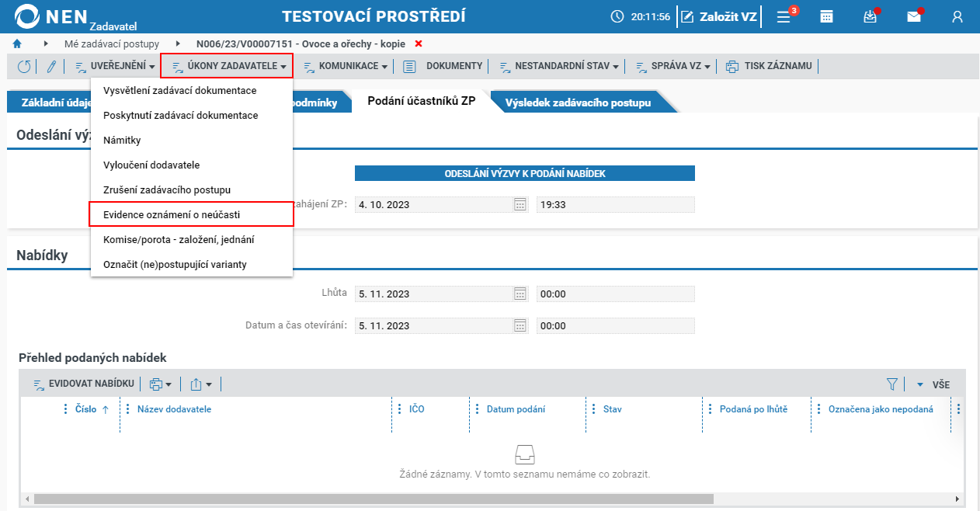Open calendar picker for Datum a čas otevírání

(x=520, y=325)
